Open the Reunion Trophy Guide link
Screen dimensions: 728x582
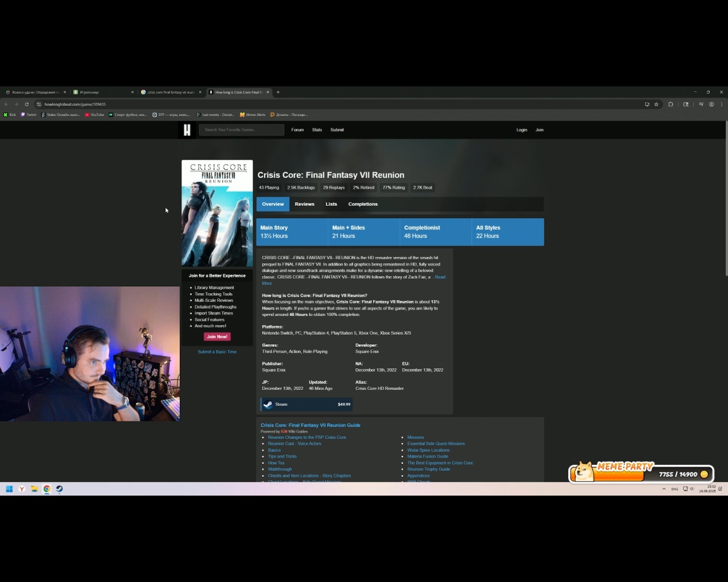(429, 469)
